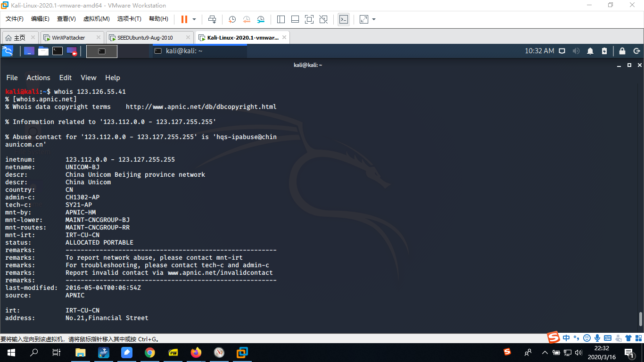Show hidden Windows tray icons
The width and height of the screenshot is (644, 362).
(545, 352)
